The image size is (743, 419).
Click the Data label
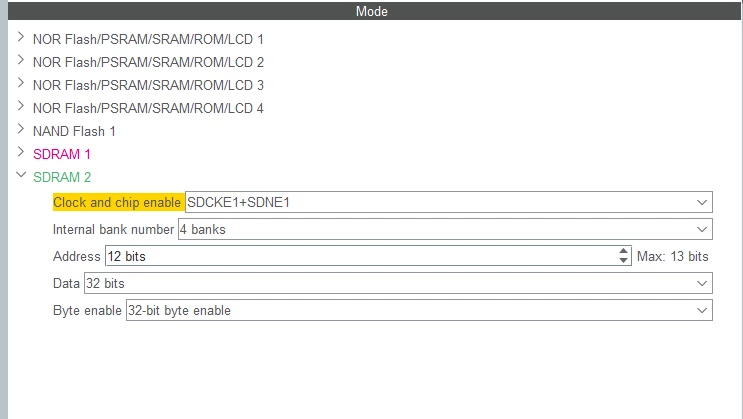click(66, 283)
